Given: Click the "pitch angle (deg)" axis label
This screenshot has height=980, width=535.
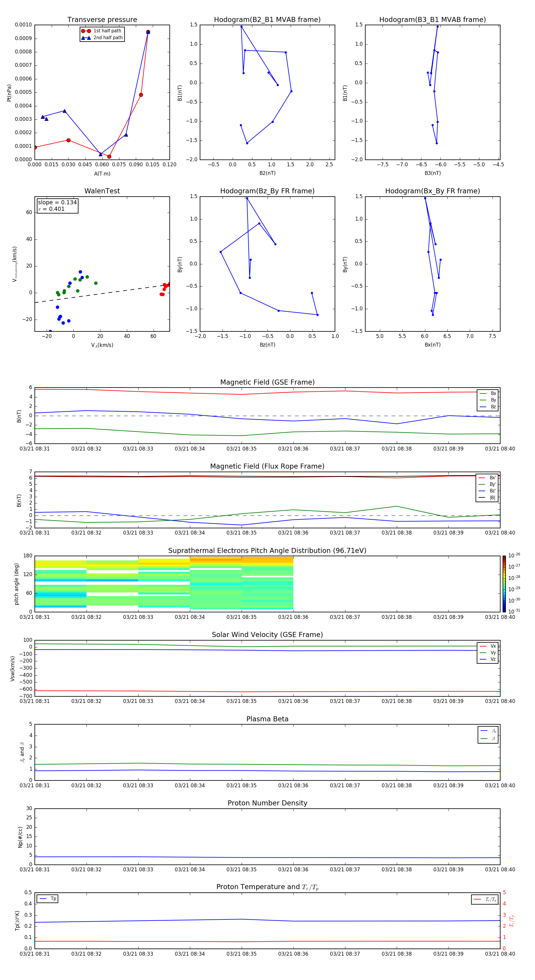Looking at the screenshot, I should pyautogui.click(x=16, y=584).
